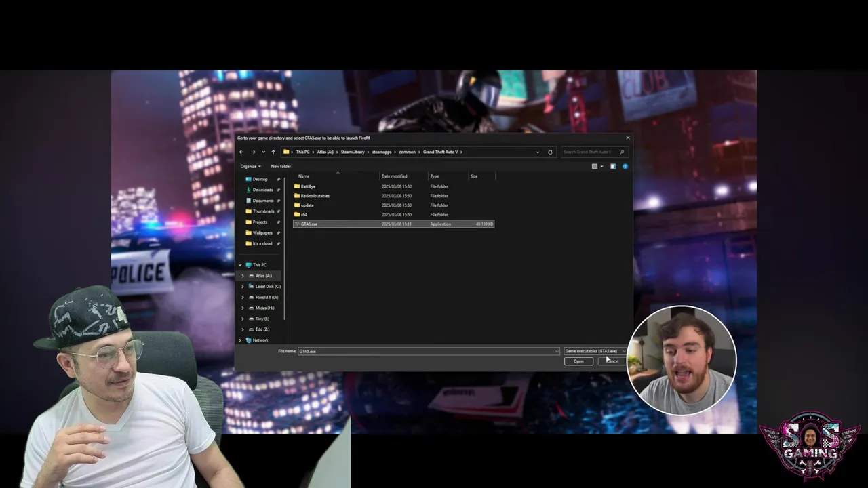Open Game executables file type dropdown
This screenshot has height=488, width=868.
(595, 351)
